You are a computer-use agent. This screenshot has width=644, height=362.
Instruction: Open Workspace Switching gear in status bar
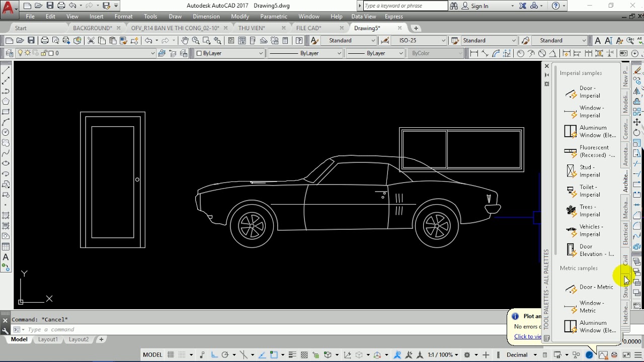[467, 355]
